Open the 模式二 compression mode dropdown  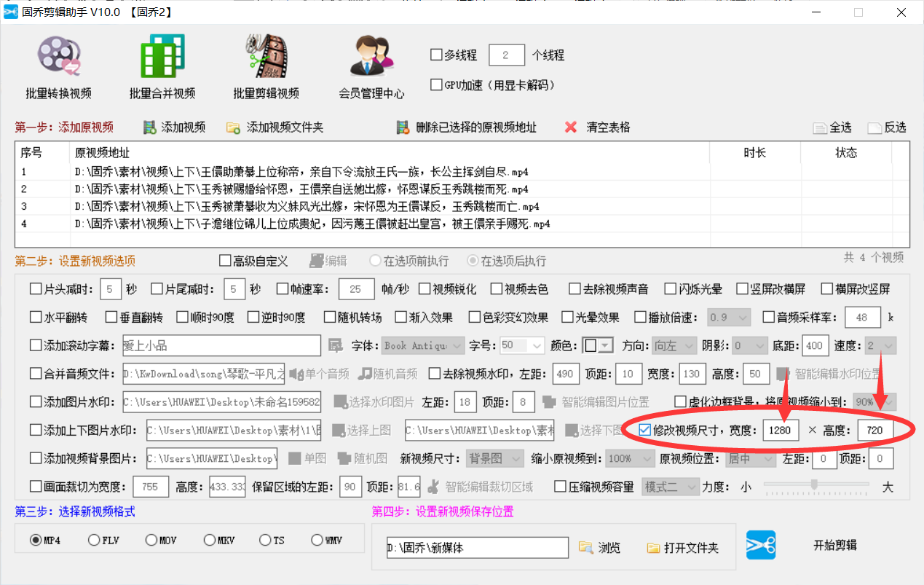[x=670, y=487]
